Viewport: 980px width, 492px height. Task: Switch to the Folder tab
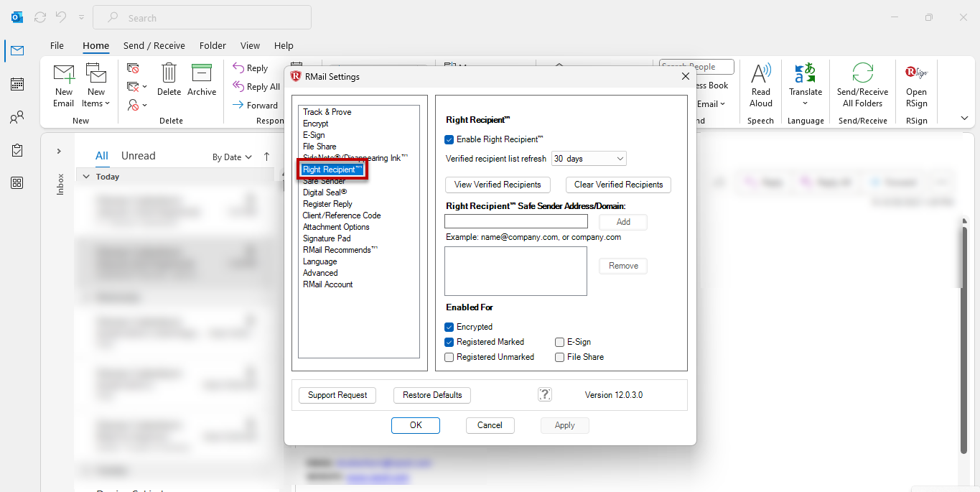(213, 45)
